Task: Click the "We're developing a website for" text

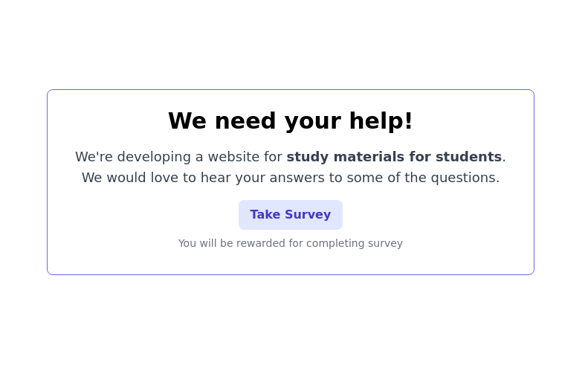Action: (x=178, y=157)
